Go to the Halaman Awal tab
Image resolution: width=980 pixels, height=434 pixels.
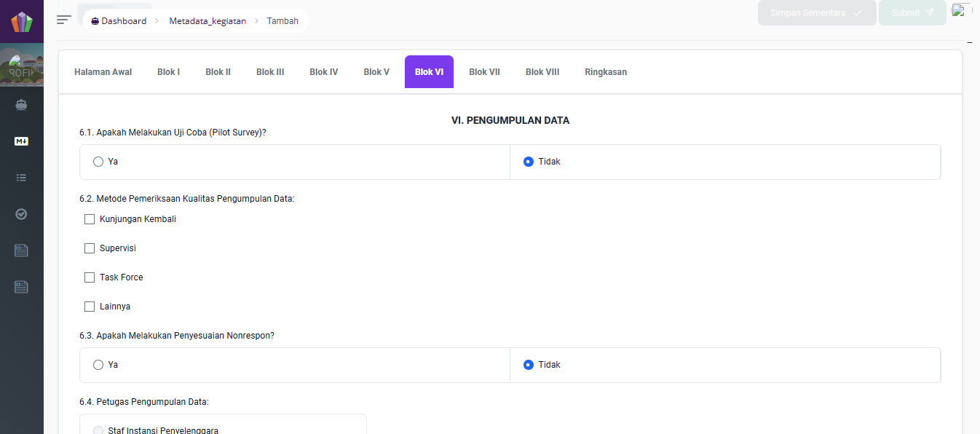coord(103,72)
